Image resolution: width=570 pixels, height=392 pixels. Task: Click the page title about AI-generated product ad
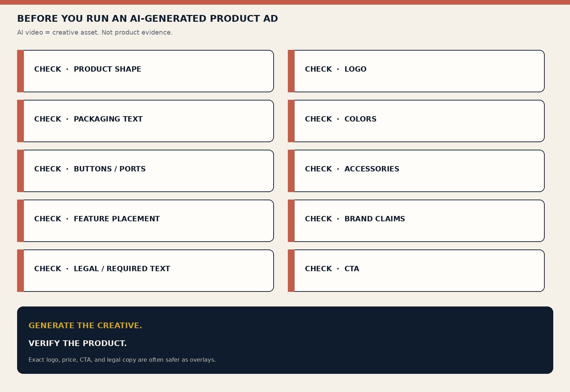147,19
